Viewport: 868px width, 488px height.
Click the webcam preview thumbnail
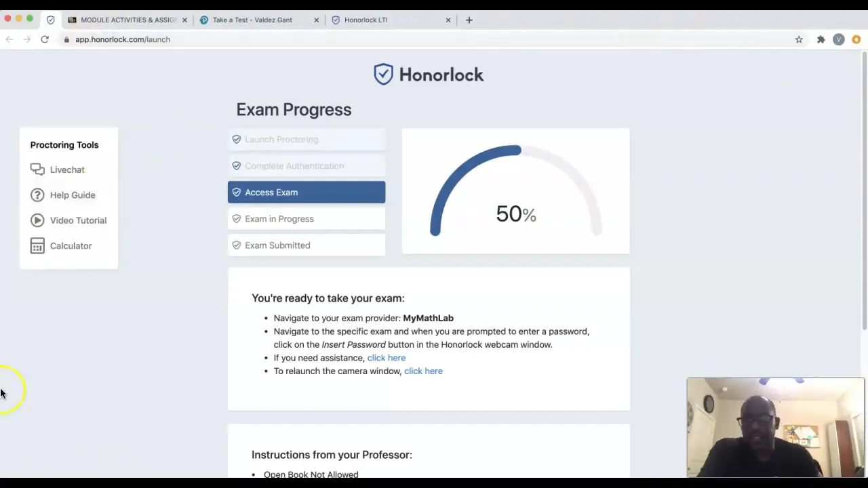[776, 428]
